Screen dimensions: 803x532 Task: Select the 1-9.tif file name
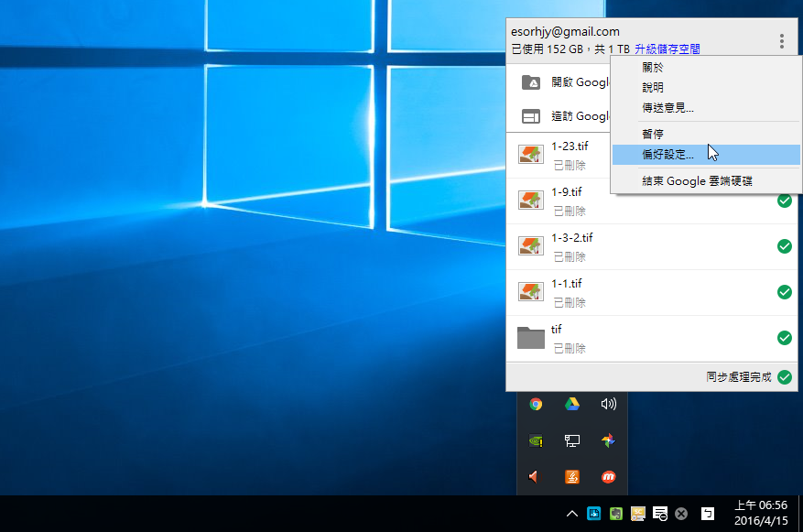tap(567, 192)
